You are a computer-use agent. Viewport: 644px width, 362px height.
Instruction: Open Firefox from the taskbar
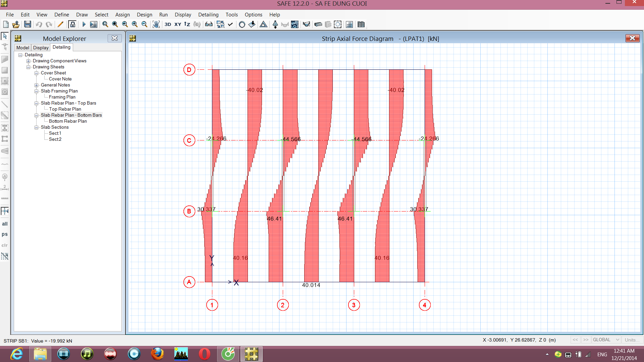[157, 354]
